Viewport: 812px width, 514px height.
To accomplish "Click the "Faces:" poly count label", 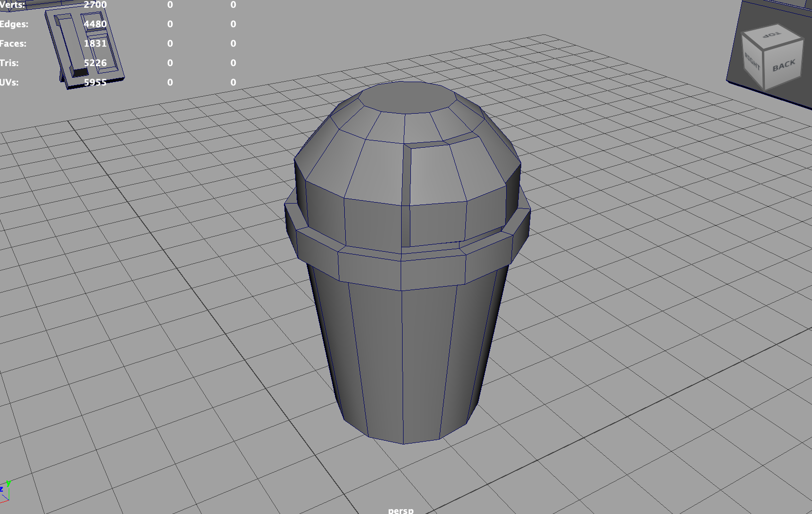I will (x=13, y=43).
